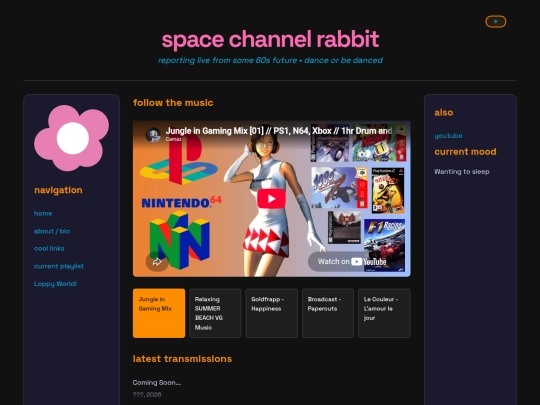Click the YouTube channel avatar in video header
Viewport: 540px width, 405px height.
(153, 134)
